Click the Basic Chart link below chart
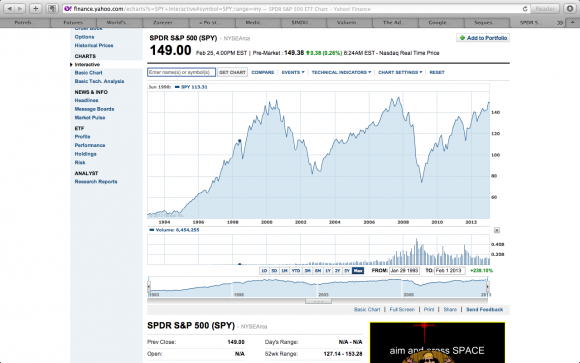This screenshot has width=580, height=363. coord(367,310)
